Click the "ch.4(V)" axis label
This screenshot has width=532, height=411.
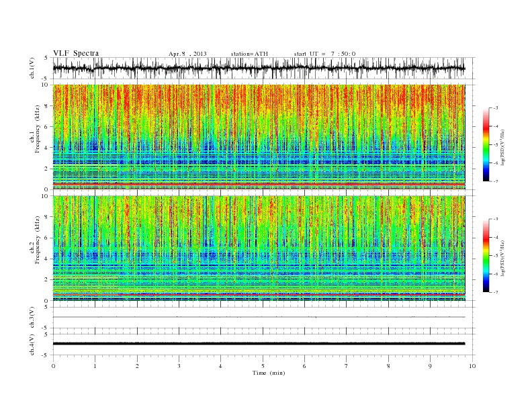pos(32,345)
